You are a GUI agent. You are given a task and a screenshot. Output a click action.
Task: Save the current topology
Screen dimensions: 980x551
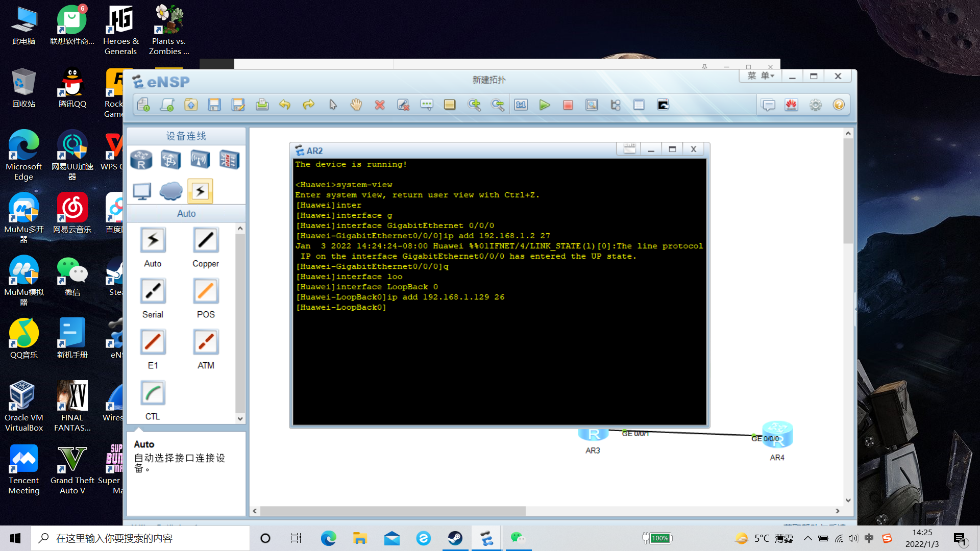pyautogui.click(x=214, y=105)
